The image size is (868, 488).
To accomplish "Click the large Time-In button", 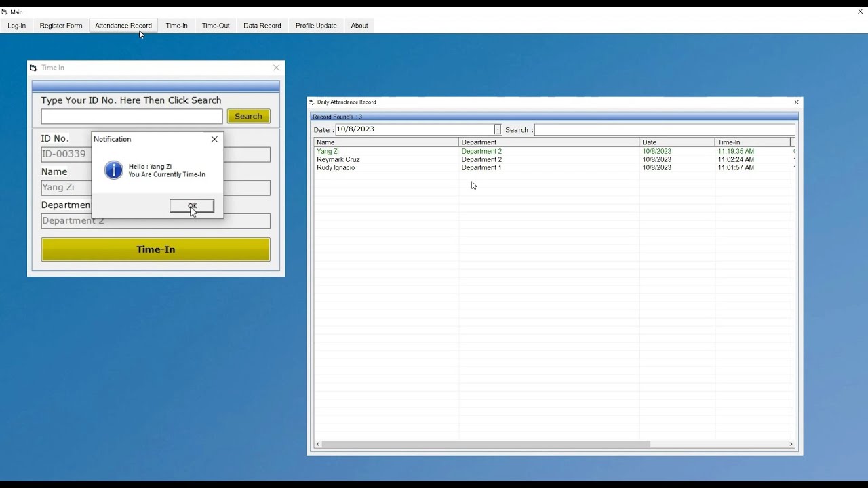I will [156, 249].
